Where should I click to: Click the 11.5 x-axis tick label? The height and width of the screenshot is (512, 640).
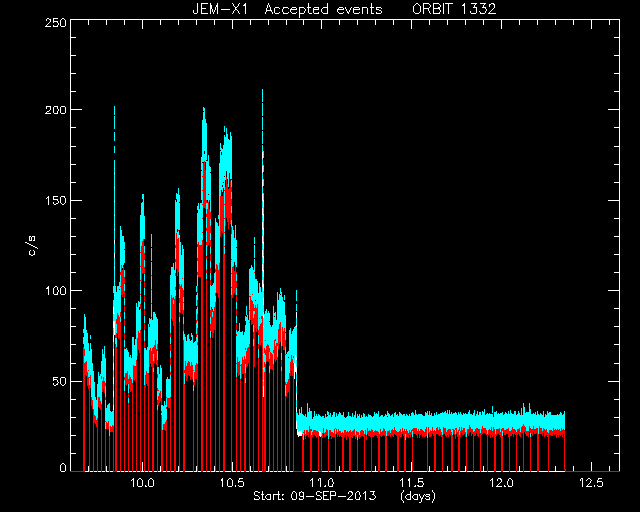pyautogui.click(x=412, y=483)
